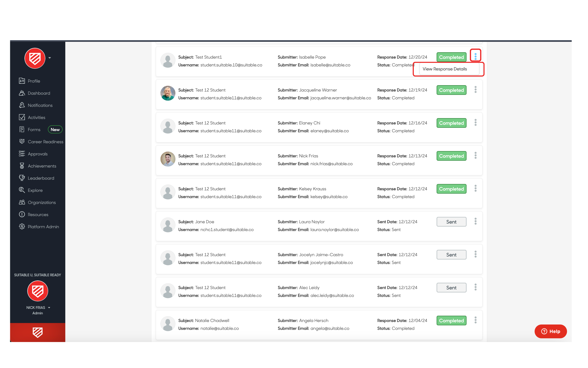Click response date 12/20/24

pyautogui.click(x=418, y=57)
